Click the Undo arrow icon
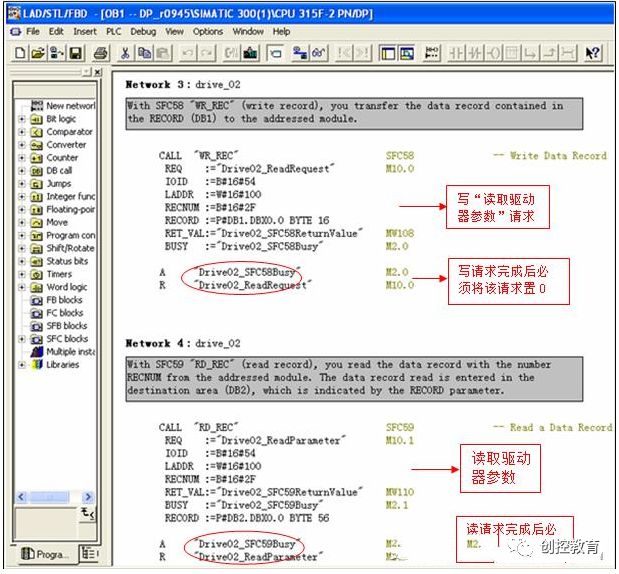Viewport: 619px width, 574px height. pyautogui.click(x=188, y=53)
